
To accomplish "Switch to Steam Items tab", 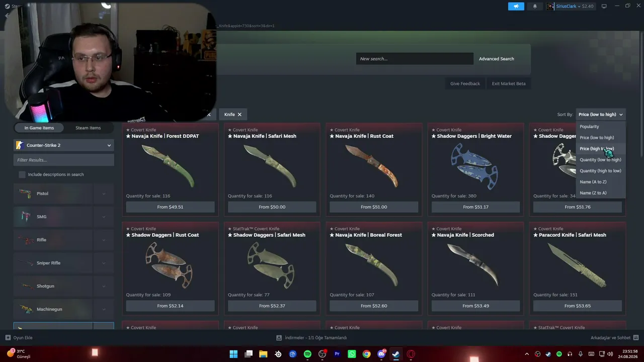I will 88,128.
